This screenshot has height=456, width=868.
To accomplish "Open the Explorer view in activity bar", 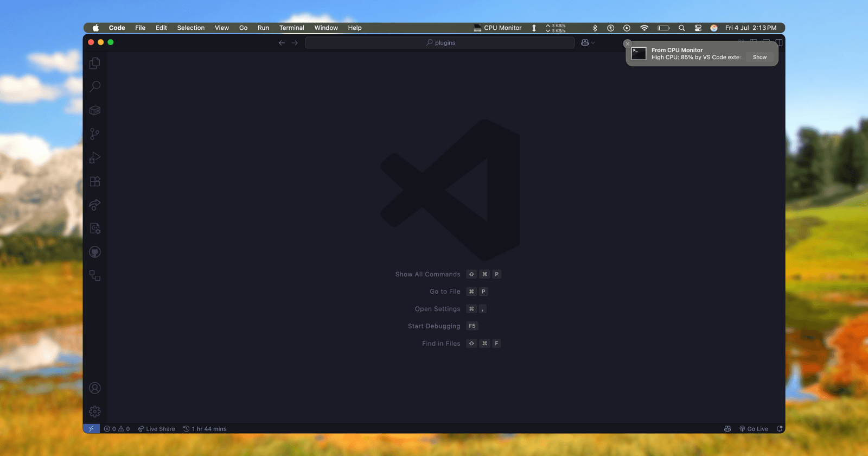I will pyautogui.click(x=95, y=64).
